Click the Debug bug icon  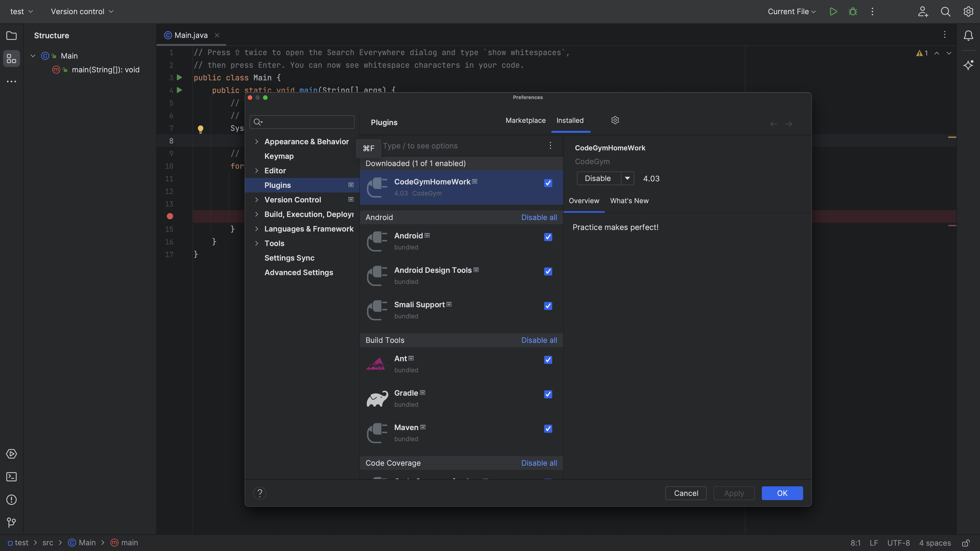click(853, 11)
